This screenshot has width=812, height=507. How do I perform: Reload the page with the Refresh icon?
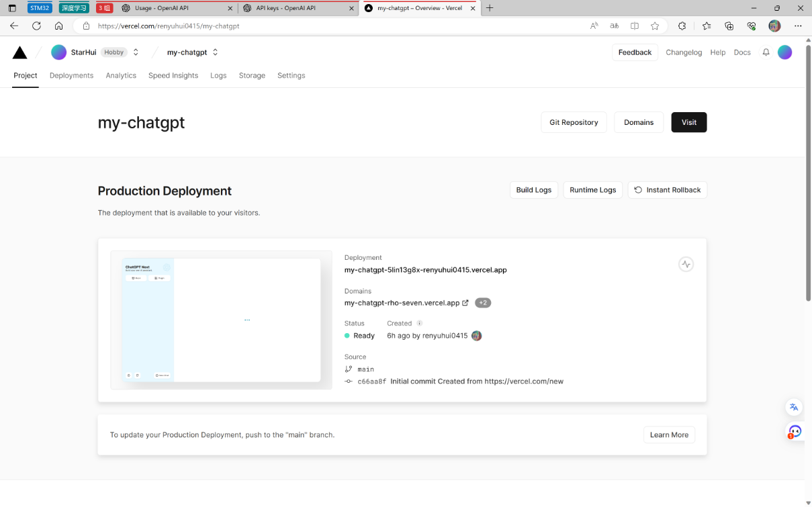[36, 26]
